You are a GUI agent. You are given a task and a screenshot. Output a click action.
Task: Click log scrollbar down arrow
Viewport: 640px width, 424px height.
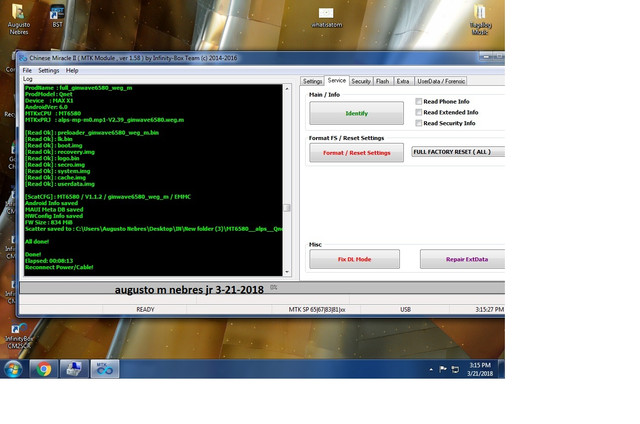tap(287, 272)
